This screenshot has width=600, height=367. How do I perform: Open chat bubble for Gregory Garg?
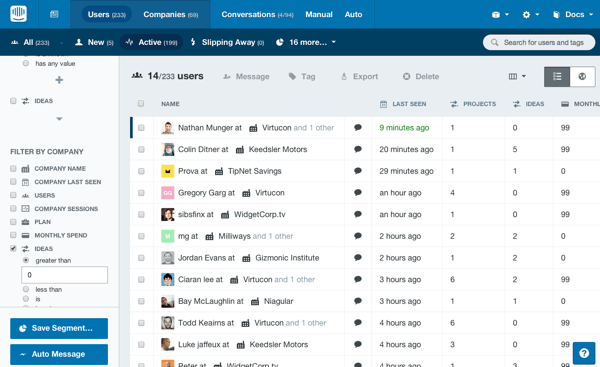coord(358,192)
